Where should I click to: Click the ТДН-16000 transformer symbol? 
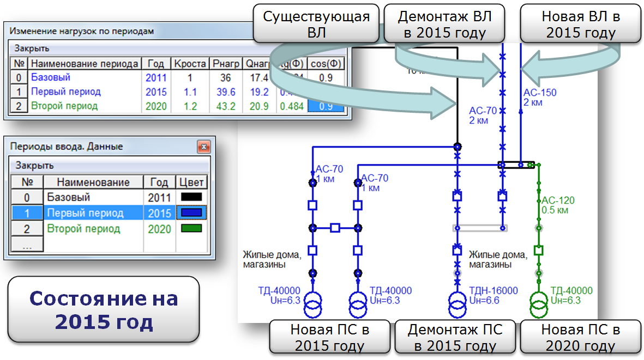click(457, 307)
